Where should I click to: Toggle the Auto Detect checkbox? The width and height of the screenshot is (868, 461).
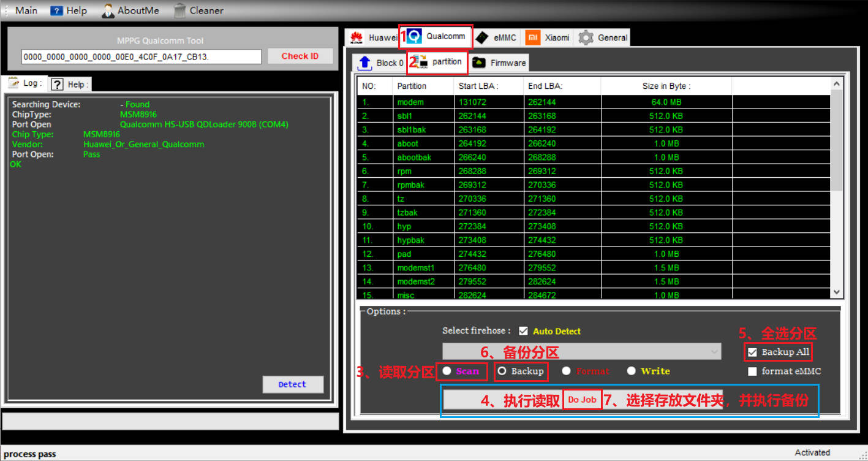click(x=523, y=331)
